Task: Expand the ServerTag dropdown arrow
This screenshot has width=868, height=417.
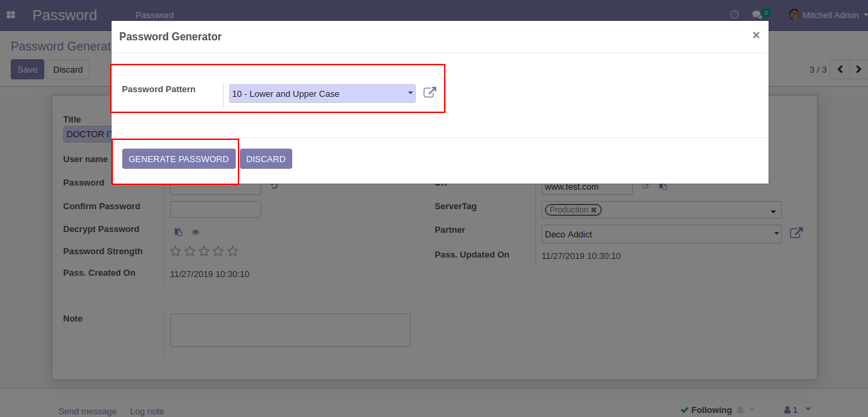Action: [773, 212]
